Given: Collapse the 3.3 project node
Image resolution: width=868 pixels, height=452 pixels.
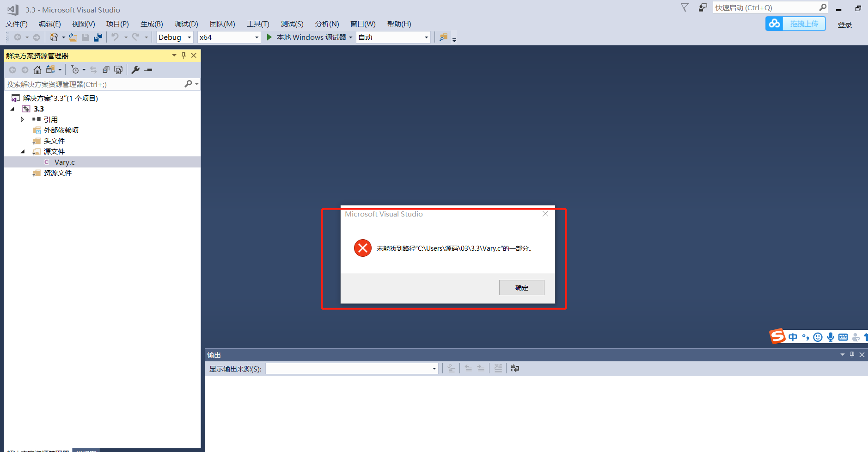Looking at the screenshot, I should (12, 109).
